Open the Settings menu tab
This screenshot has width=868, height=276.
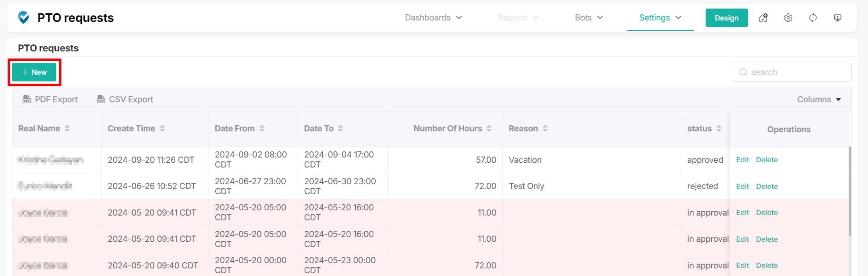pos(660,18)
